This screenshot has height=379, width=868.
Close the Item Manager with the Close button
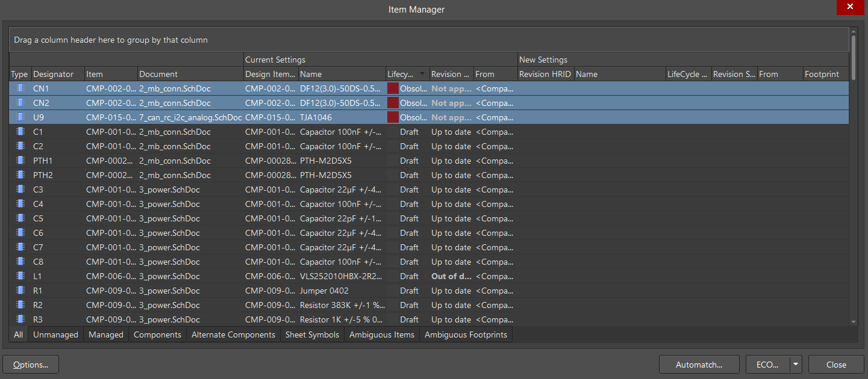point(836,364)
